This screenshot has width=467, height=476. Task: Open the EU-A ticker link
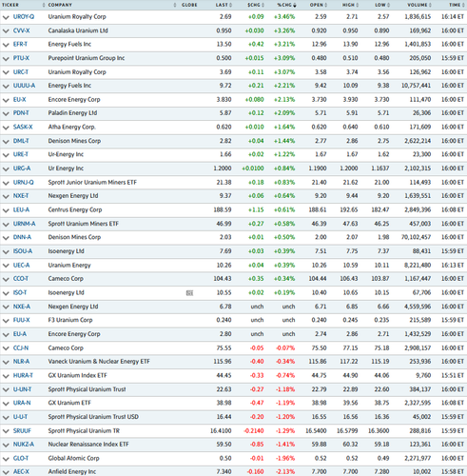pos(20,334)
